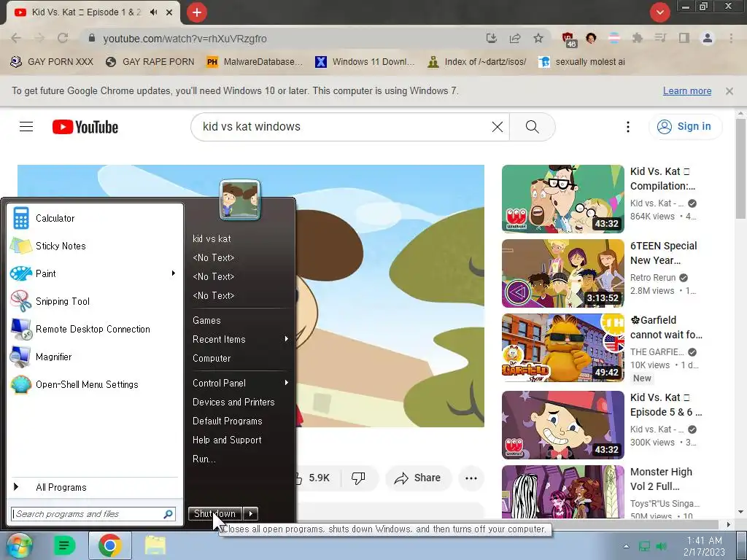This screenshot has width=747, height=560.
Task: Open a new tab with plus button
Action: pos(197,12)
